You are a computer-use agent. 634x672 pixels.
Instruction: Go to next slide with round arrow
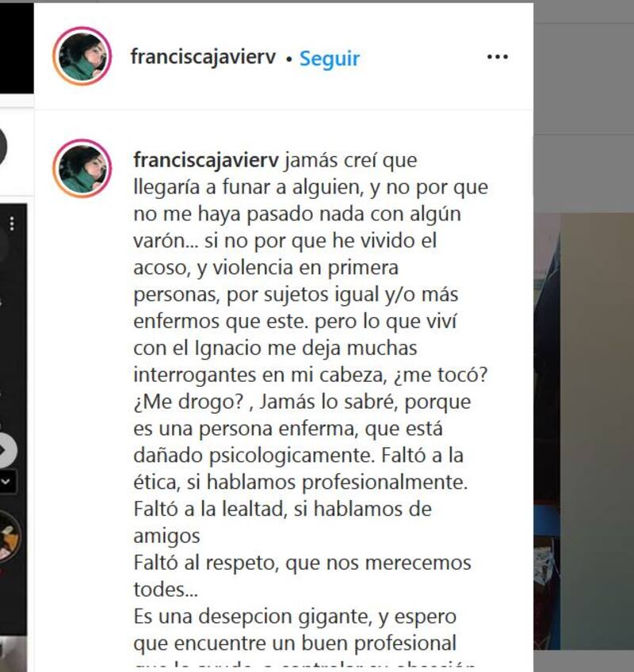pos(6,450)
